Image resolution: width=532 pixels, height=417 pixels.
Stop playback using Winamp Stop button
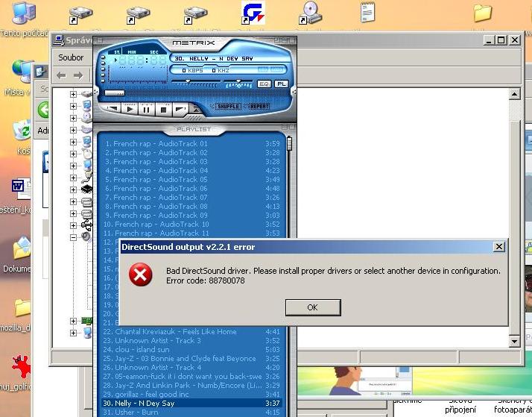tap(163, 110)
